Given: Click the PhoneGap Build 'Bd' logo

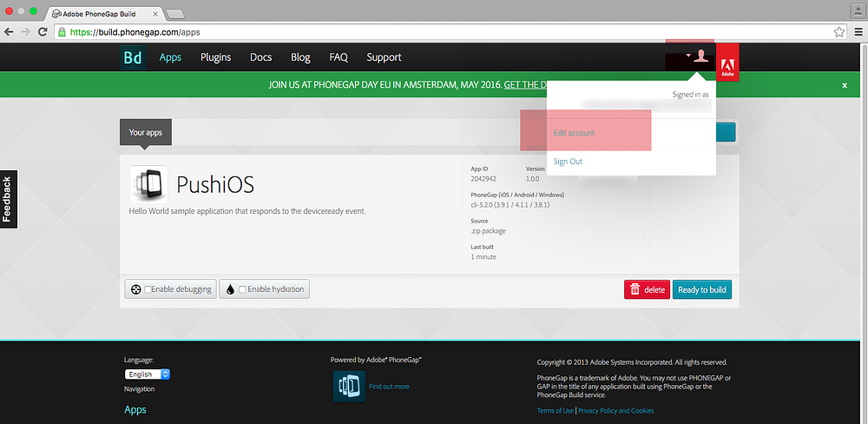Looking at the screenshot, I should pos(132,57).
